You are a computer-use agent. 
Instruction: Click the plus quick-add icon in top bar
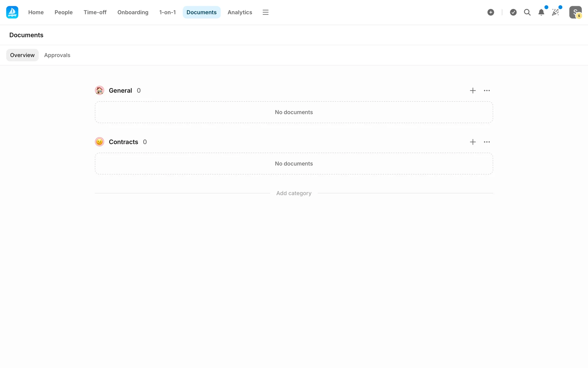(x=491, y=12)
